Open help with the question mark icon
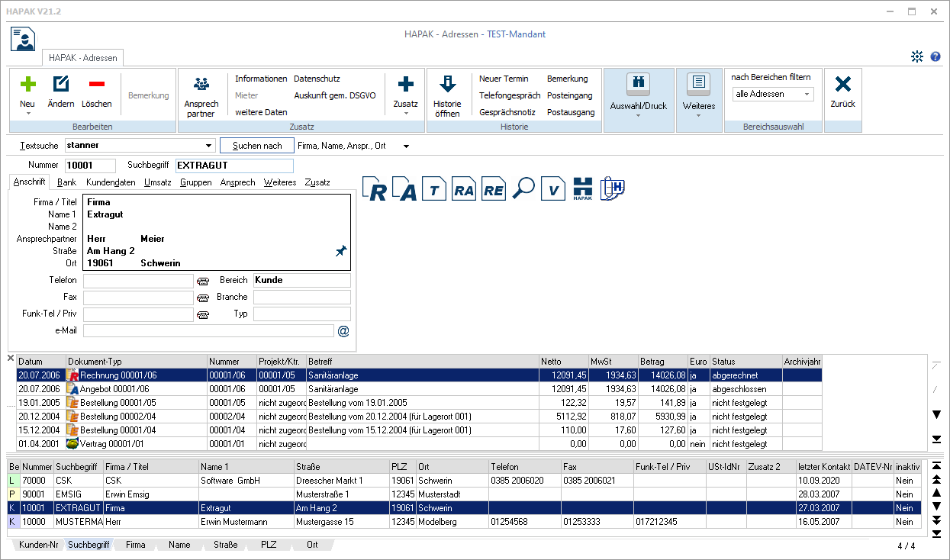Image resolution: width=950 pixels, height=560 pixels. point(936,56)
